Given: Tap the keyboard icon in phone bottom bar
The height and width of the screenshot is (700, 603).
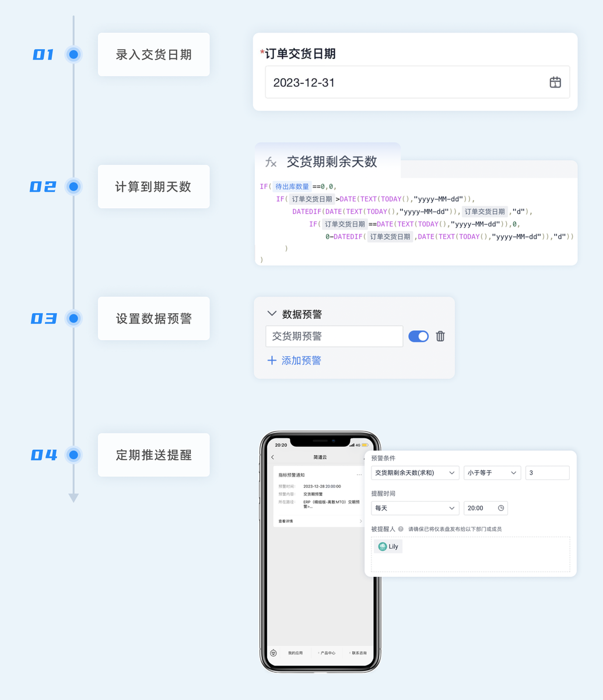Looking at the screenshot, I should (x=274, y=653).
